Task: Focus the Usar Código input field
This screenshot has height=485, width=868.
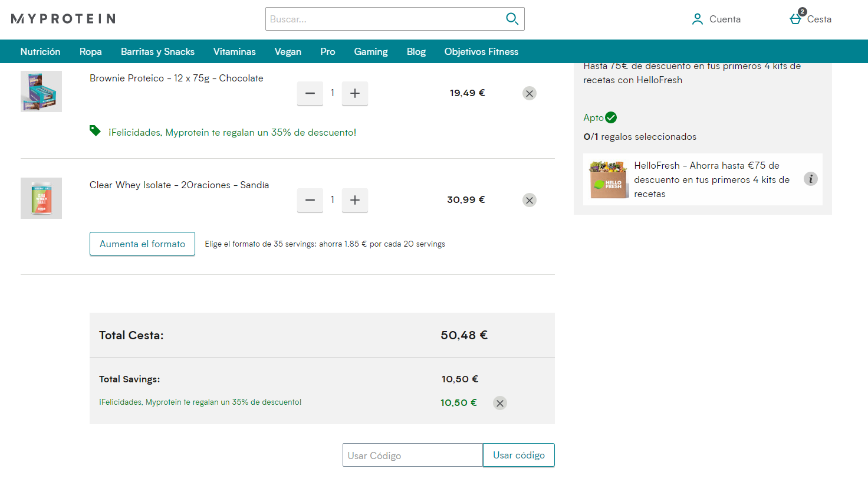Action: (413, 455)
